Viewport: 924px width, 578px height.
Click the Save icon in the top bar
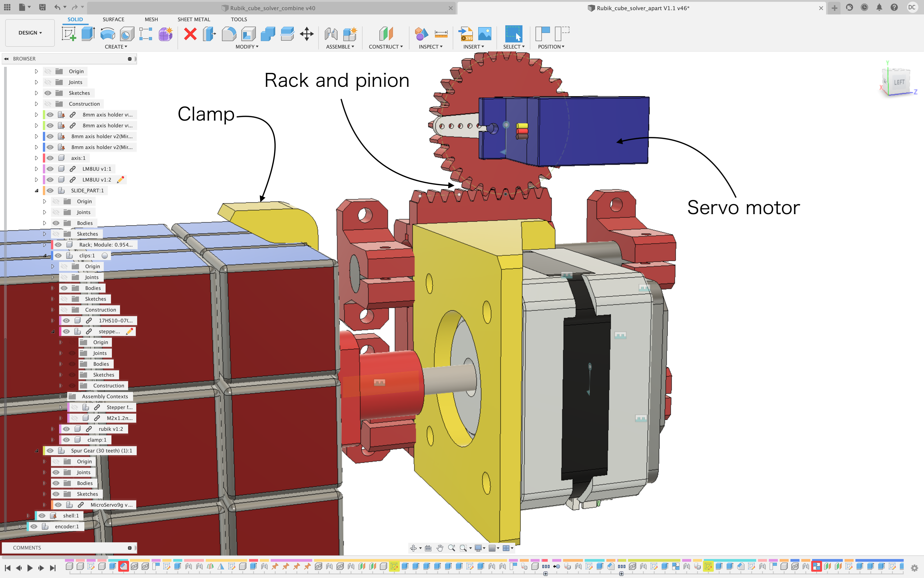[x=42, y=7]
